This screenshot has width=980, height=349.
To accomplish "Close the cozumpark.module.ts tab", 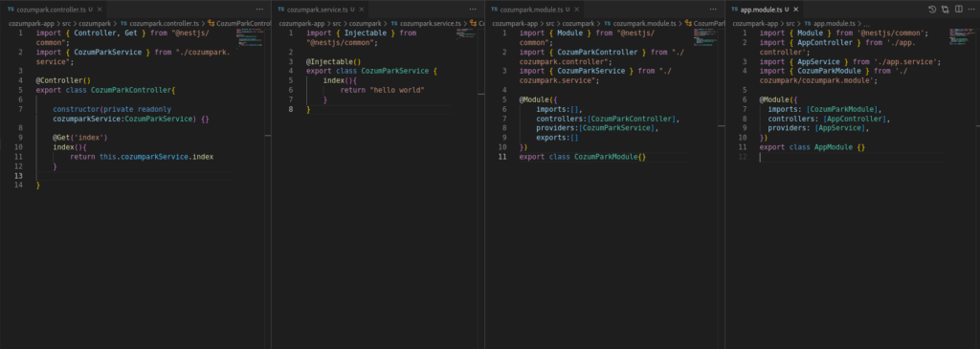I will coord(576,10).
